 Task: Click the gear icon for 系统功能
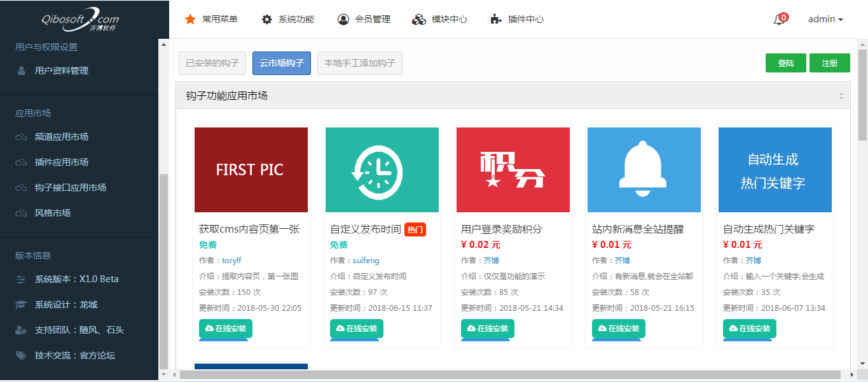267,19
